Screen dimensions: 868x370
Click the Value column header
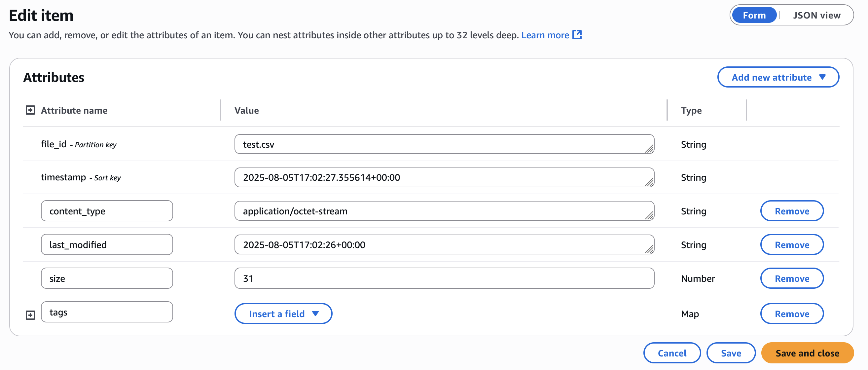247,110
